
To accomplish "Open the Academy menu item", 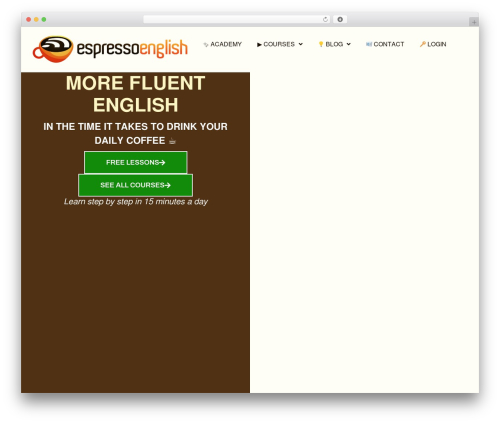I will pyautogui.click(x=223, y=44).
